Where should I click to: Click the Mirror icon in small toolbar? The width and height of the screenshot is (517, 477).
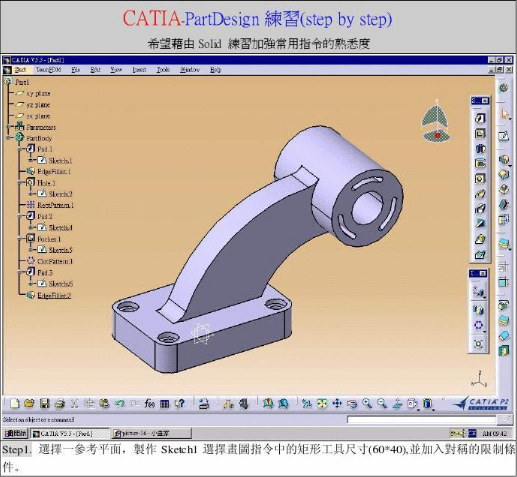tap(479, 310)
